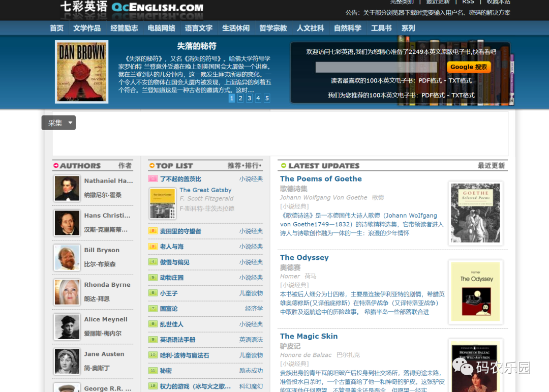Open The Poems of Goethe title
The image size is (549, 392).
click(x=321, y=178)
